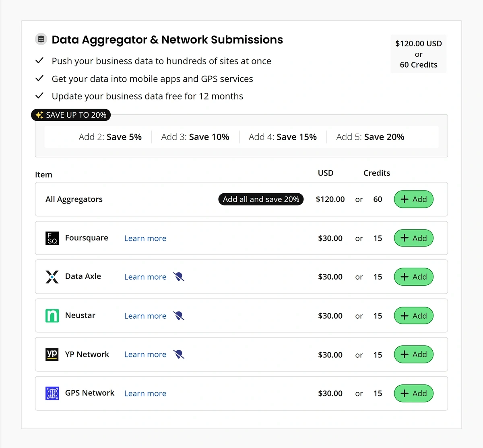
Task: Click the GPS Network globe logo
Action: (x=52, y=393)
